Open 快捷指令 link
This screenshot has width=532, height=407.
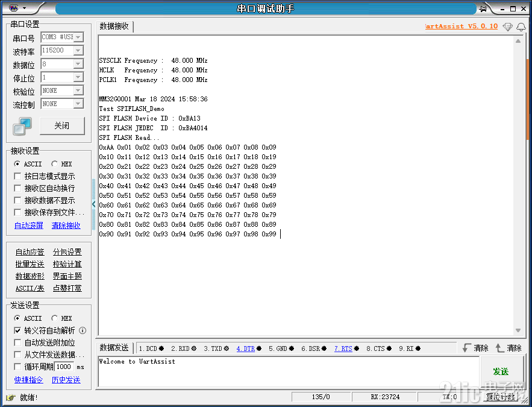tap(29, 380)
